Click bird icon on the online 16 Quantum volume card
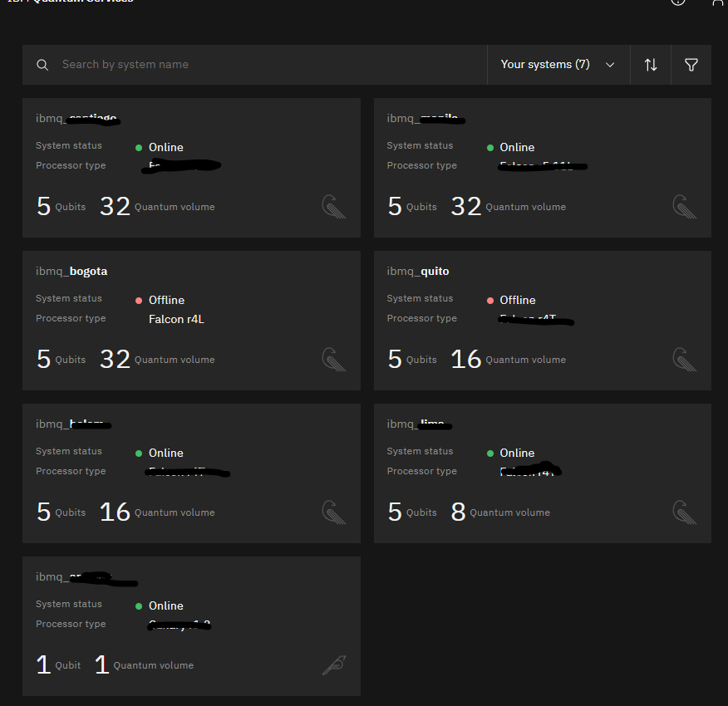This screenshot has height=706, width=728. 334,512
